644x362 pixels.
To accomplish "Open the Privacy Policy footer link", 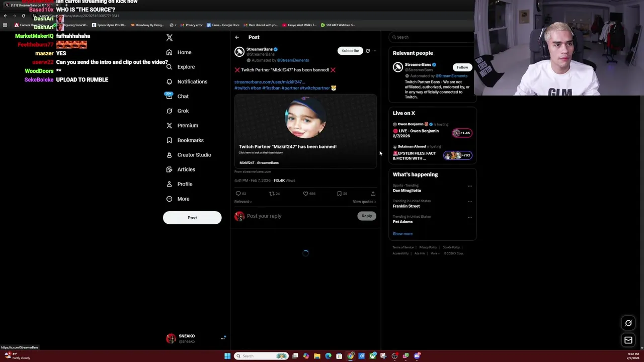I will [x=428, y=247].
